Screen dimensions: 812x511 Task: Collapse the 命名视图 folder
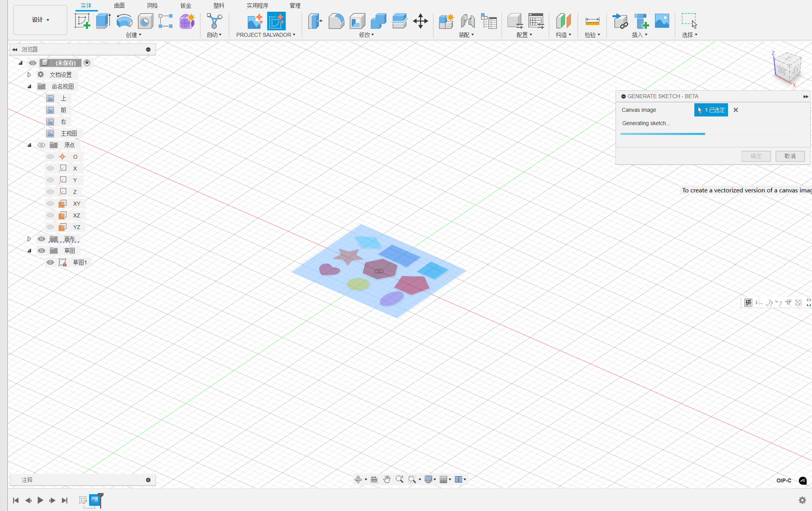click(x=29, y=86)
